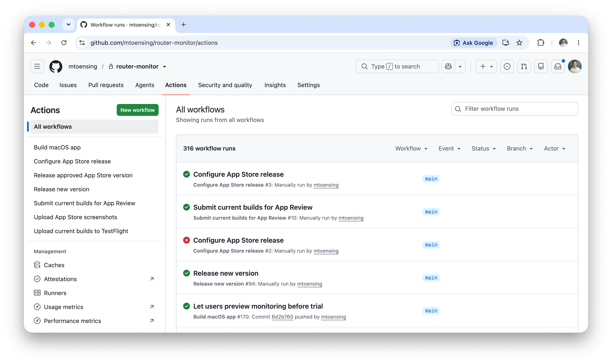Screen dimensions: 612x364
Task: Open Let users preview monitoring before trial run
Action: (x=258, y=306)
